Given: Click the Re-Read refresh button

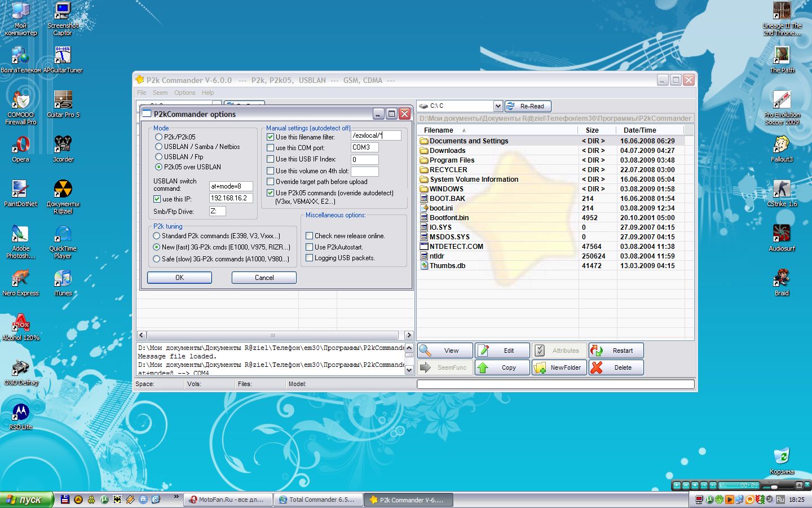Looking at the screenshot, I should click(x=527, y=106).
